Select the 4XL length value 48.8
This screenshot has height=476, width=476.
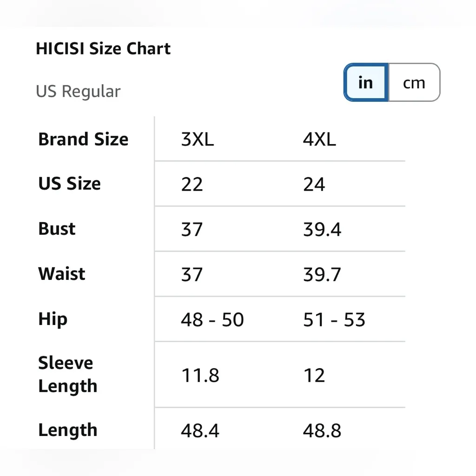[x=322, y=431]
